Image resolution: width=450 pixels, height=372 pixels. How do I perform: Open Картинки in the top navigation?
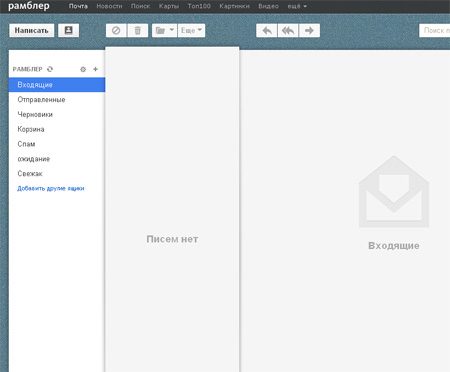pyautogui.click(x=234, y=6)
